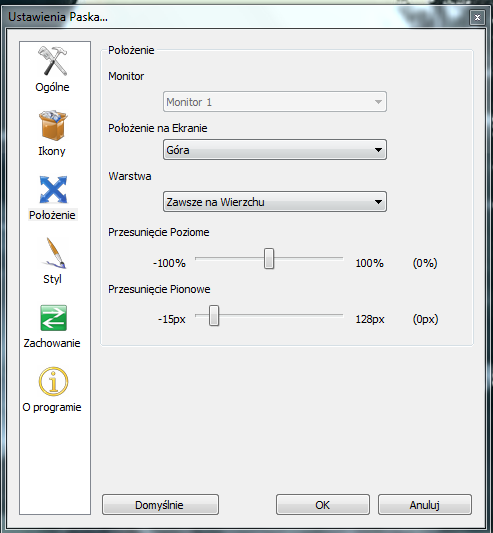The width and height of the screenshot is (493, 533).
Task: Click the Przesunięcie Pionowe slider handle
Action: [x=214, y=315]
